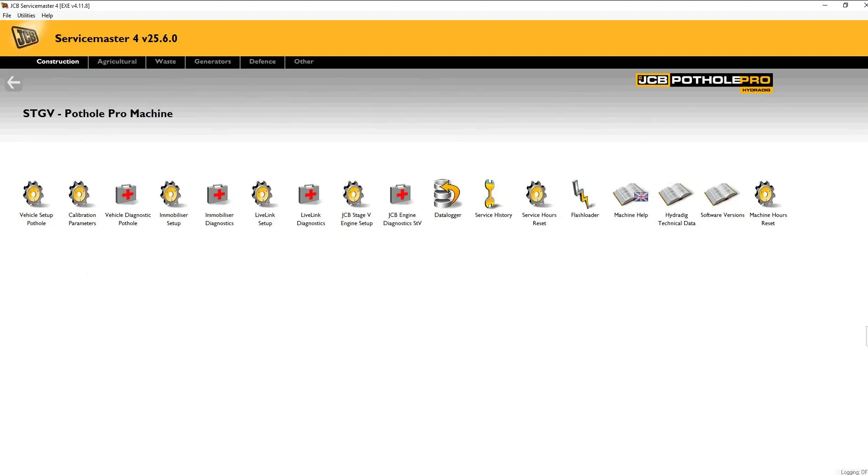This screenshot has width=868, height=475.
Task: Open Immobiliser Setup gear icon
Action: 171,194
